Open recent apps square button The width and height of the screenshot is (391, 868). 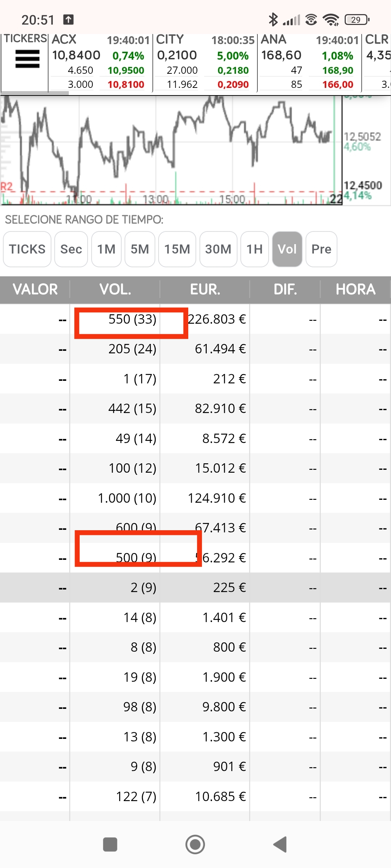[110, 844]
